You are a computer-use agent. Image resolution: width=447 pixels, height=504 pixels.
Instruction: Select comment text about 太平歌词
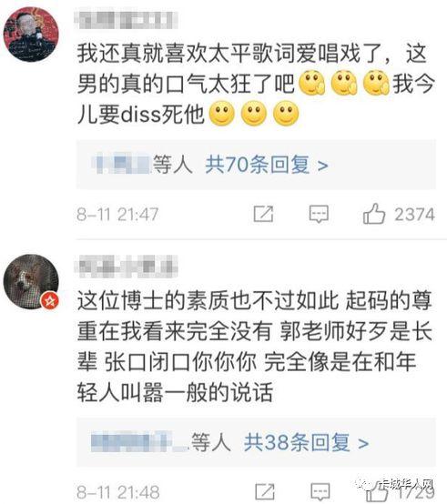[x=256, y=85]
